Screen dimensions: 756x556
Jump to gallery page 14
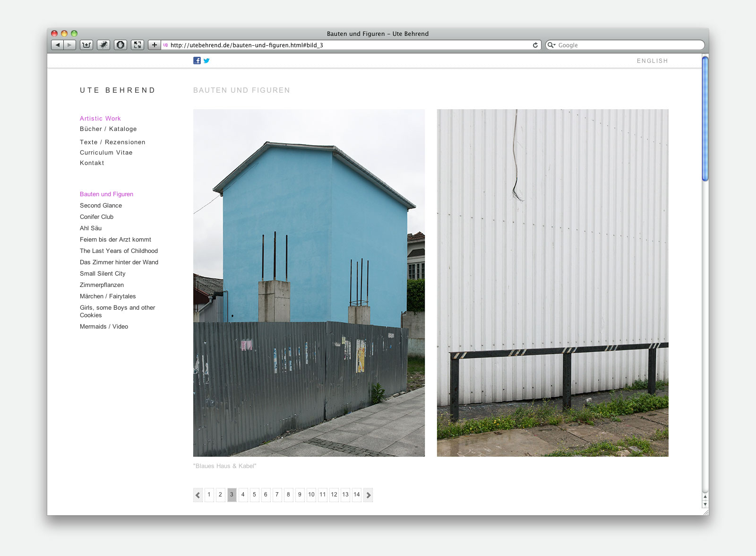pos(357,495)
